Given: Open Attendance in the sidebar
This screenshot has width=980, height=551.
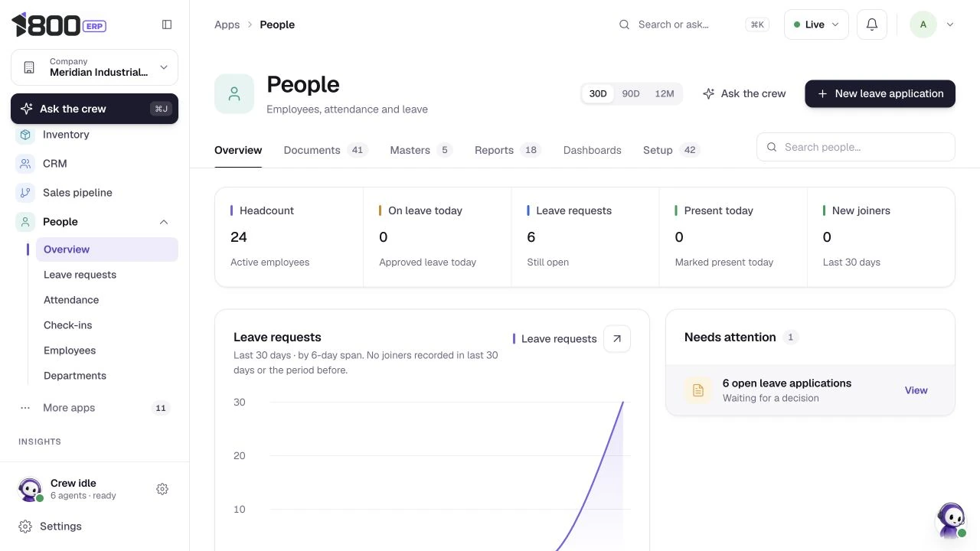Looking at the screenshot, I should (x=107, y=300).
